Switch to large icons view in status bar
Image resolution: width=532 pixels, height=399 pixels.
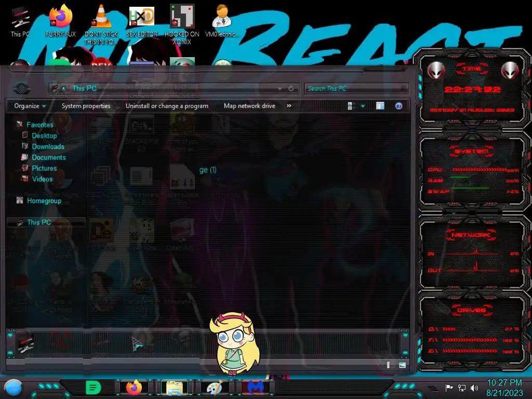point(403,365)
